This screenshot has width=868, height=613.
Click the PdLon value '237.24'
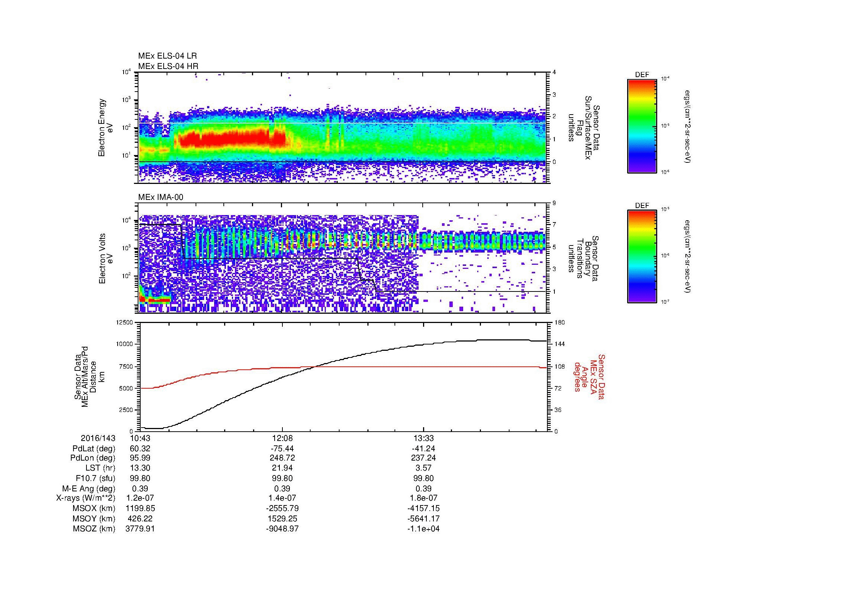[423, 458]
